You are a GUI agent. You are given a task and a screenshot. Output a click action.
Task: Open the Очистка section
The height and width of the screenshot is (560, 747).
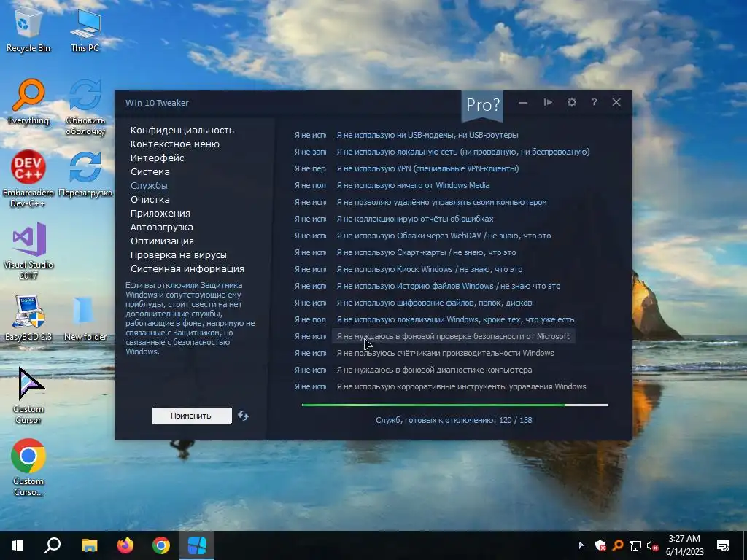150,199
